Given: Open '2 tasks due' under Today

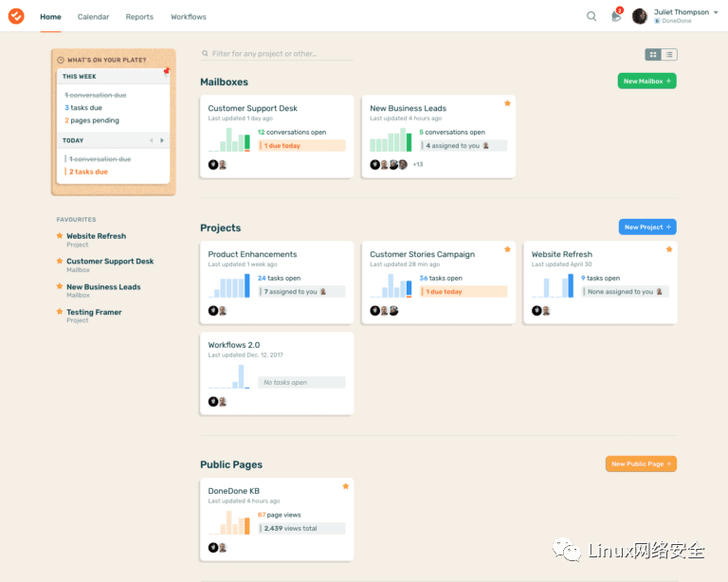Looking at the screenshot, I should [88, 172].
